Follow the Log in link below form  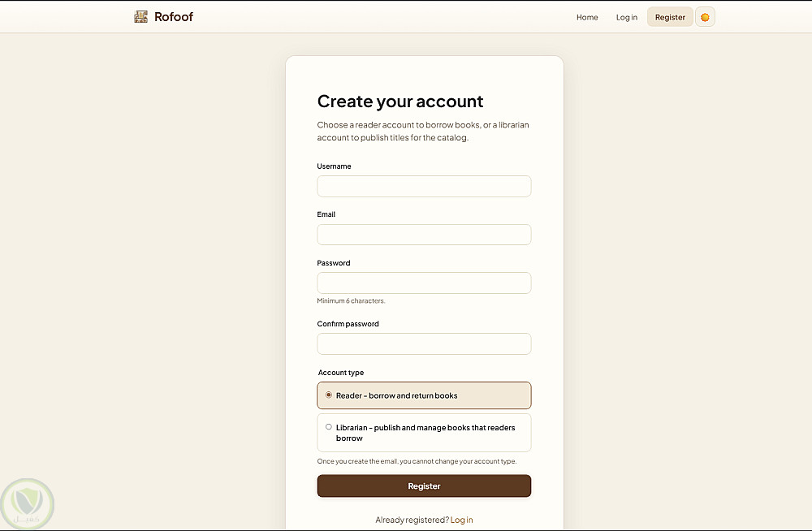point(461,520)
